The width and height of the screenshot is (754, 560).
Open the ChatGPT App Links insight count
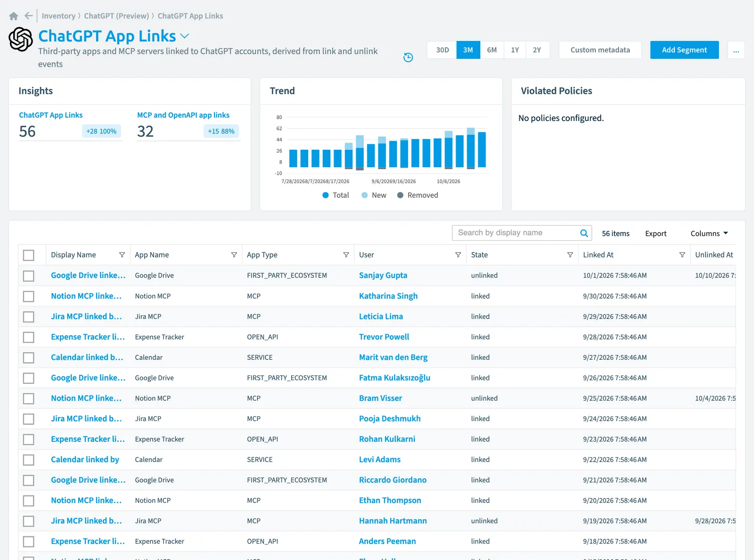click(27, 131)
